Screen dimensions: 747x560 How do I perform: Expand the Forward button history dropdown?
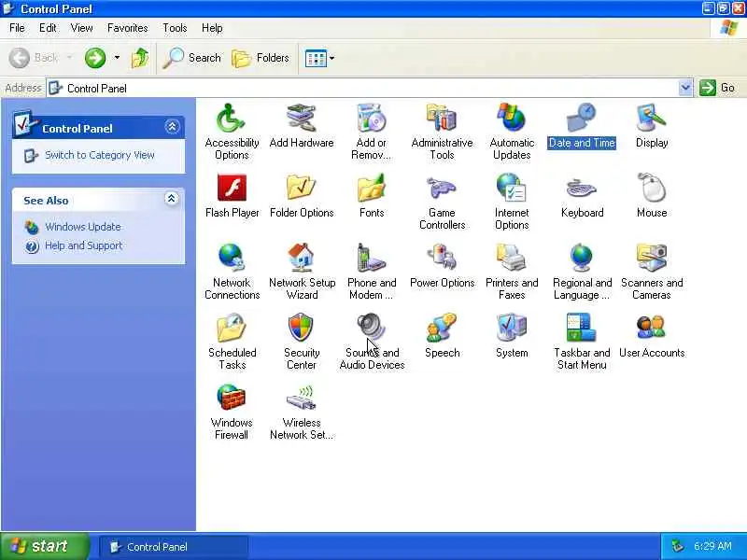click(117, 58)
